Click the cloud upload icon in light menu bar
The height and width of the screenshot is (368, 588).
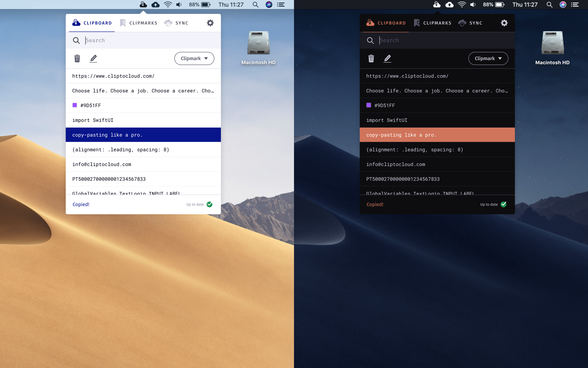(x=156, y=5)
